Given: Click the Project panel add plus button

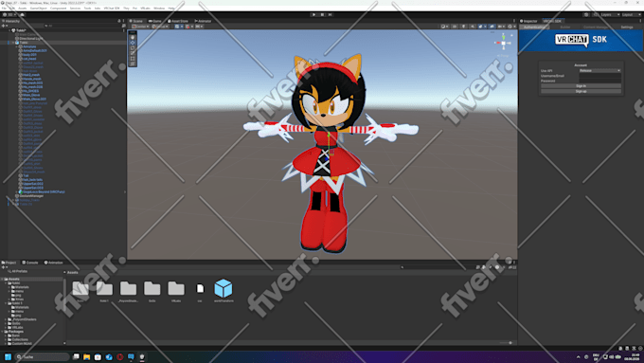Looking at the screenshot, I should pos(4,267).
